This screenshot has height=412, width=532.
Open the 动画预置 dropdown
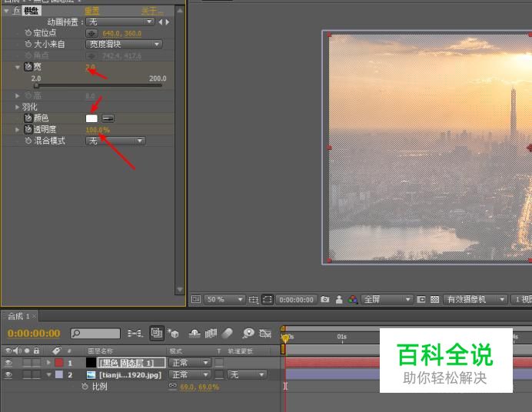(x=120, y=22)
